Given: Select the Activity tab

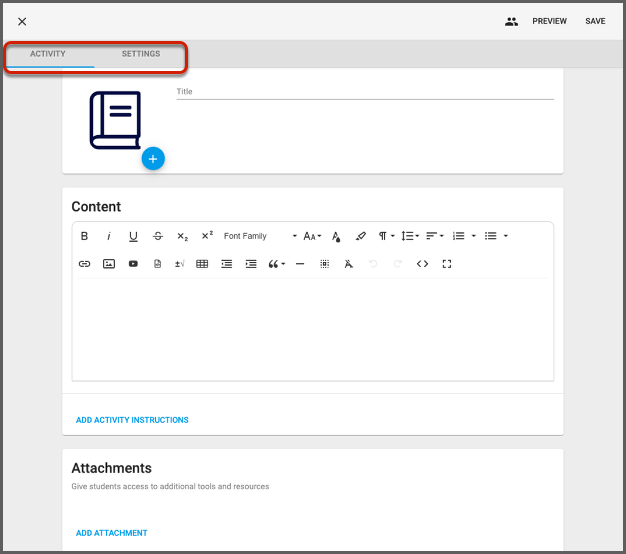Looking at the screenshot, I should click(48, 54).
